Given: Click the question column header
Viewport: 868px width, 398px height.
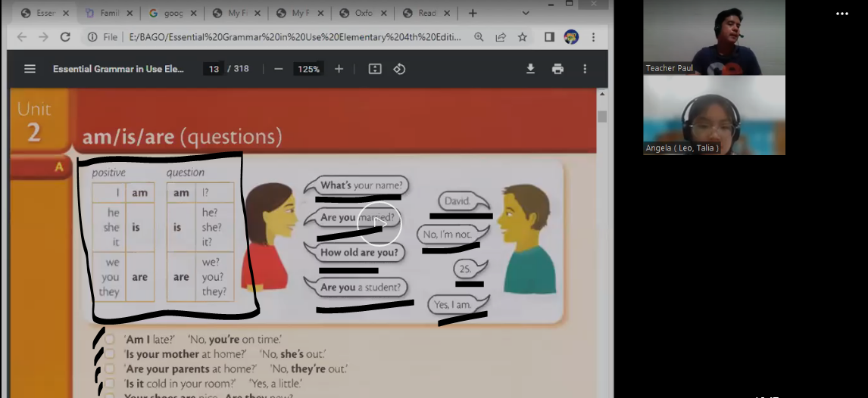Looking at the screenshot, I should (186, 173).
